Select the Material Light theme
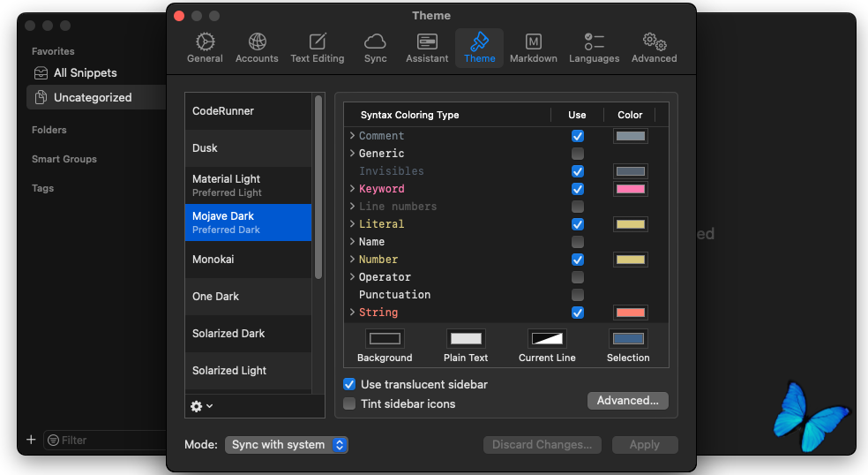The height and width of the screenshot is (475, 868). pyautogui.click(x=248, y=185)
